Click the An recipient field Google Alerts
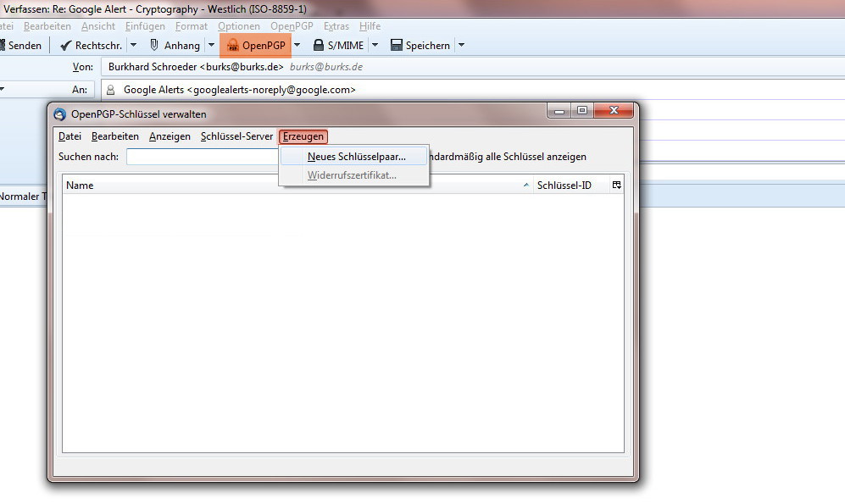The height and width of the screenshot is (504, 845). coord(473,90)
